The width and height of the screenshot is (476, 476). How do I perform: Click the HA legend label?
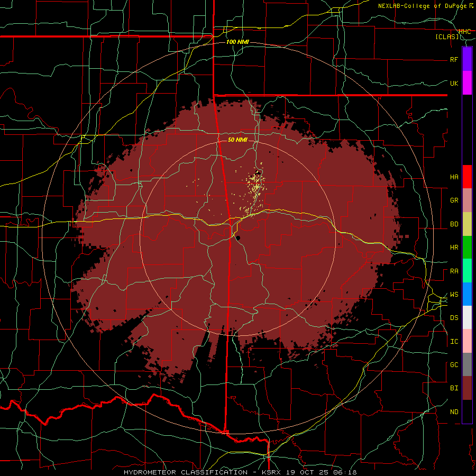pyautogui.click(x=454, y=177)
